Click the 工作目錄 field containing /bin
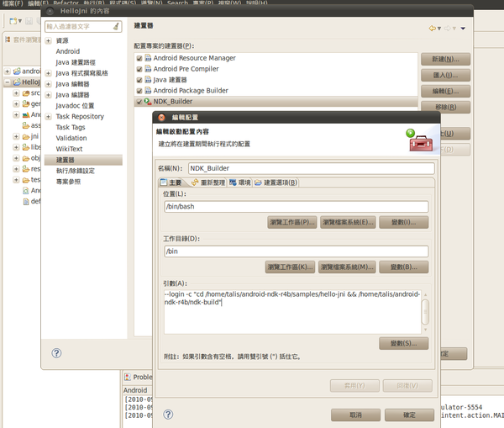This screenshot has width=504, height=428. pyautogui.click(x=297, y=251)
